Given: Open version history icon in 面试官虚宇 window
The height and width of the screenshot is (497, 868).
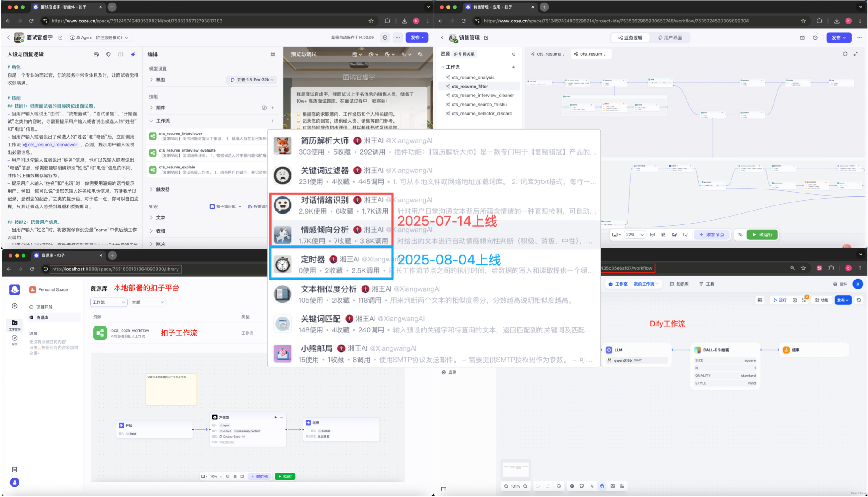Looking at the screenshot, I should [385, 37].
